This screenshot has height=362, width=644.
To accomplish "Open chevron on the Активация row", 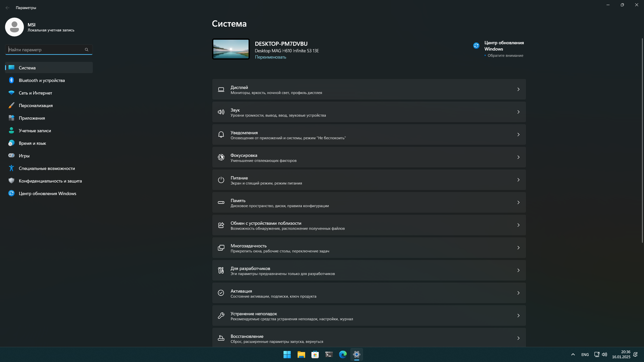I will 518,293.
